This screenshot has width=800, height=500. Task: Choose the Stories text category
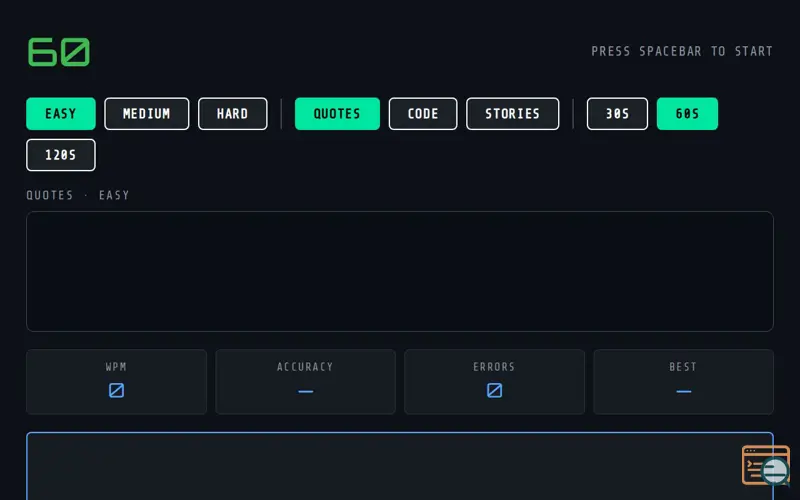(x=512, y=114)
